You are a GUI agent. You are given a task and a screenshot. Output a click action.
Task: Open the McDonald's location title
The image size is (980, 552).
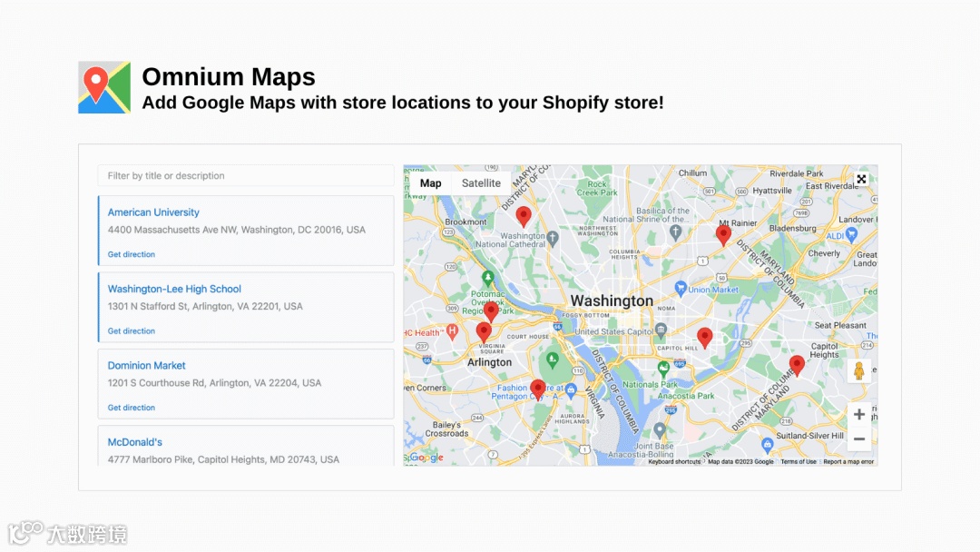tap(135, 442)
